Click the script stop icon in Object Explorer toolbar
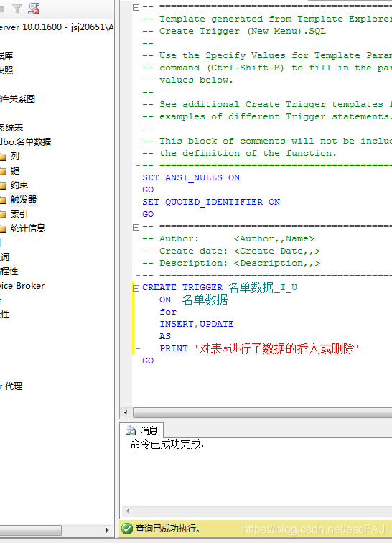 (x=34, y=9)
